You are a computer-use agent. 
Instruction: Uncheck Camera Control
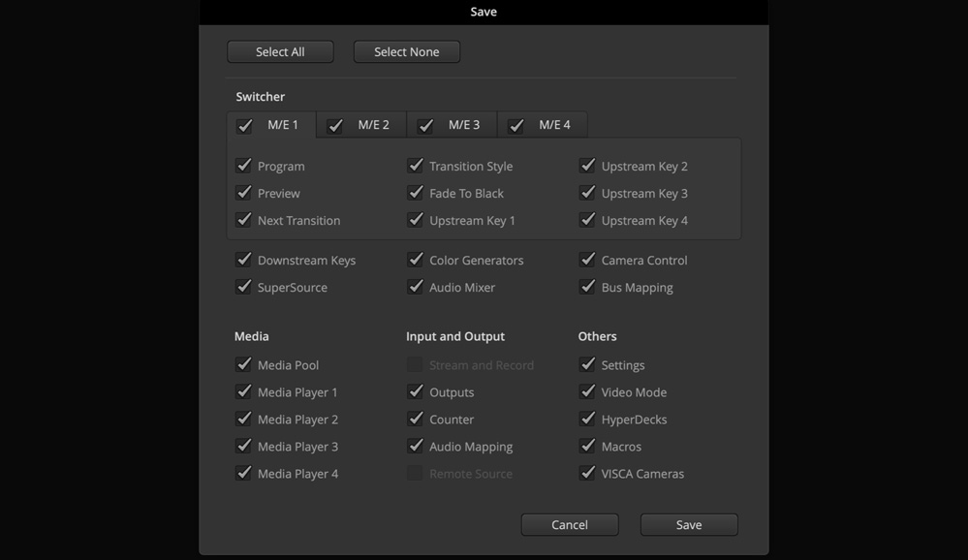tap(587, 260)
